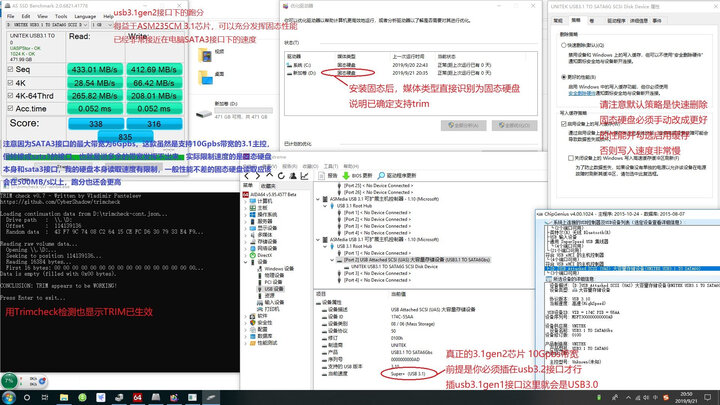
Task: Click the Seq read 433.01 MB/s result
Action: click(95, 69)
